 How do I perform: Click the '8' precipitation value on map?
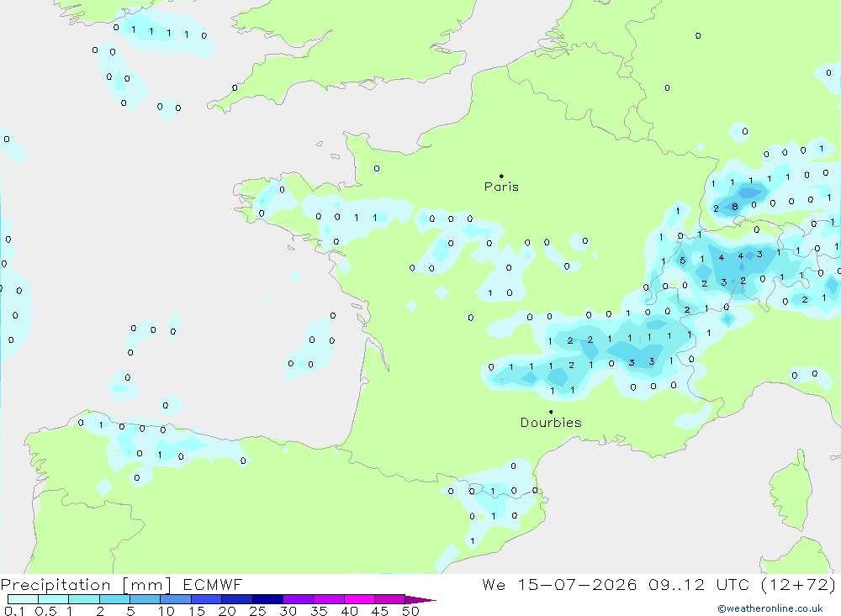[x=735, y=207]
